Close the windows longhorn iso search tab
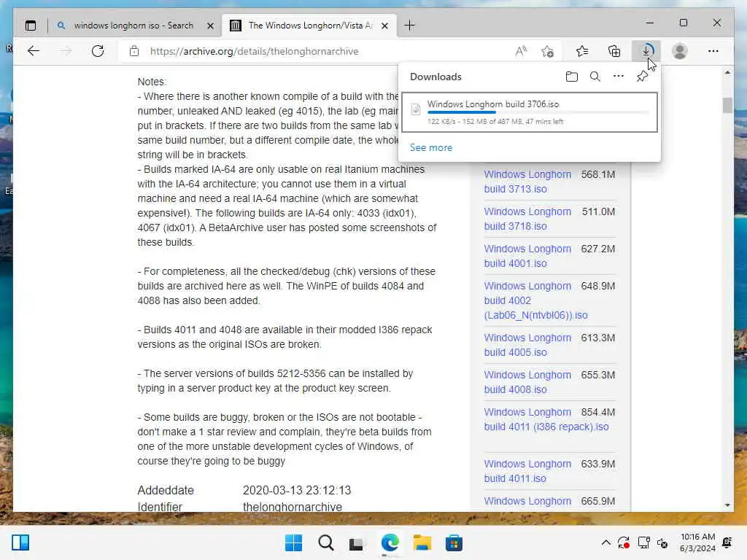 click(x=210, y=26)
